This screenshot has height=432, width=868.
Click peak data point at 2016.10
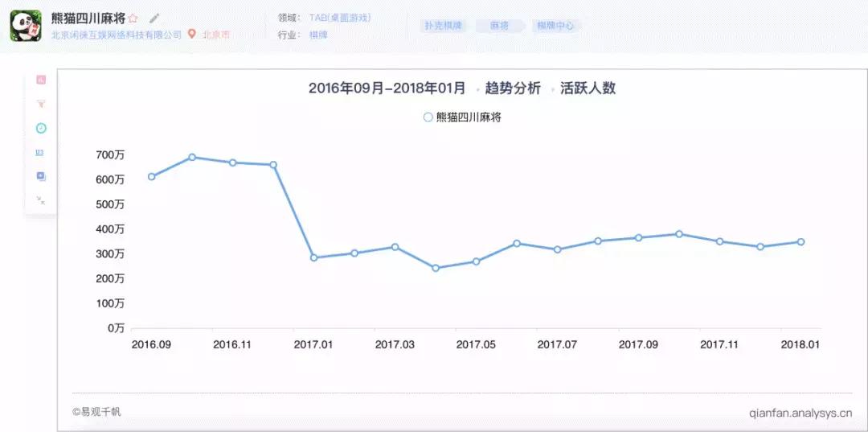[x=192, y=158]
